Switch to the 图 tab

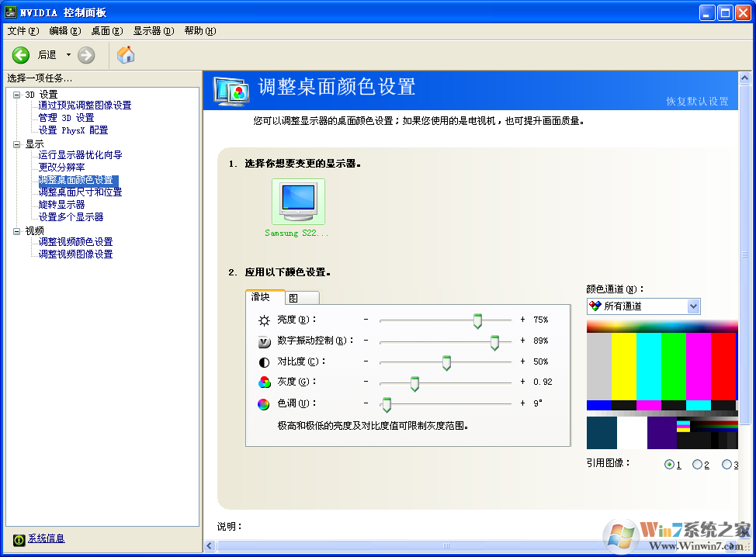(300, 297)
